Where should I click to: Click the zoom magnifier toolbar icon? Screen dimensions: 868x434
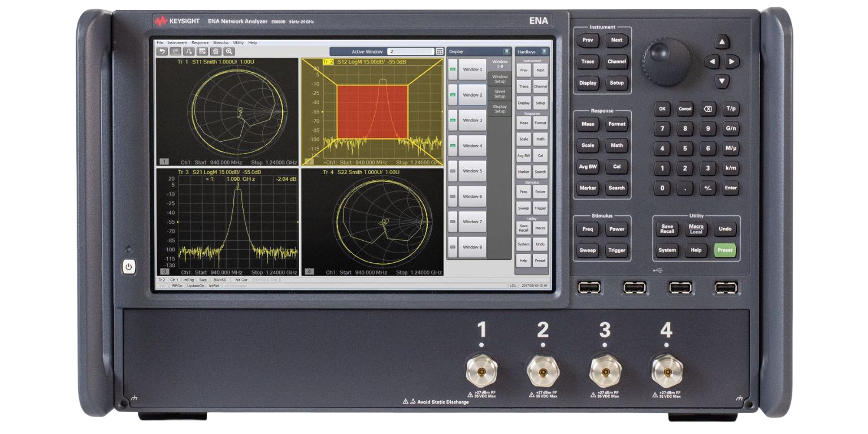(x=229, y=51)
